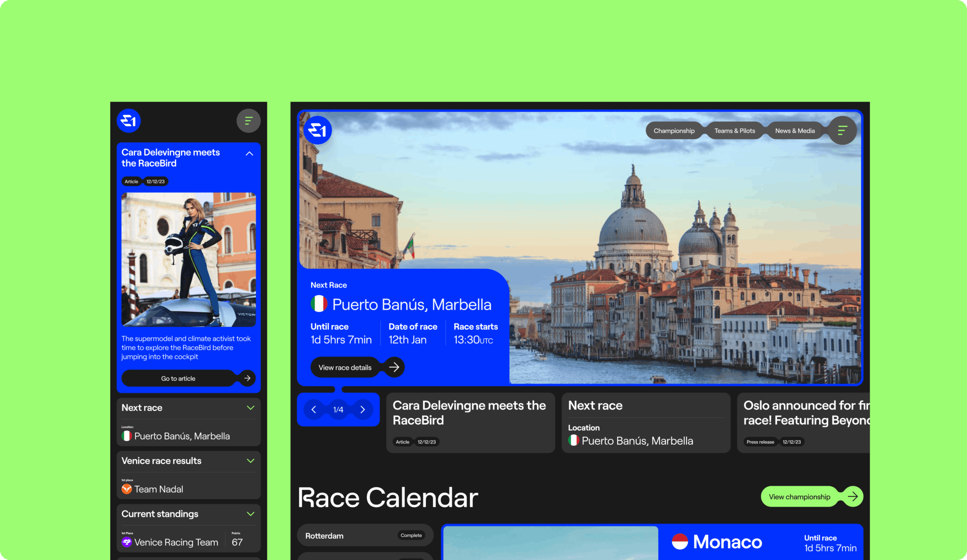Click arrow icon next to Go to article

tap(247, 378)
